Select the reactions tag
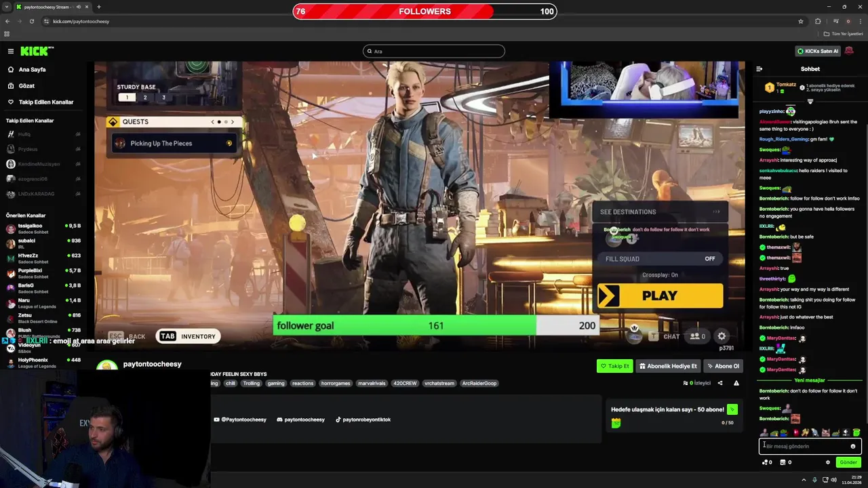This screenshot has height=488, width=868. point(303,383)
